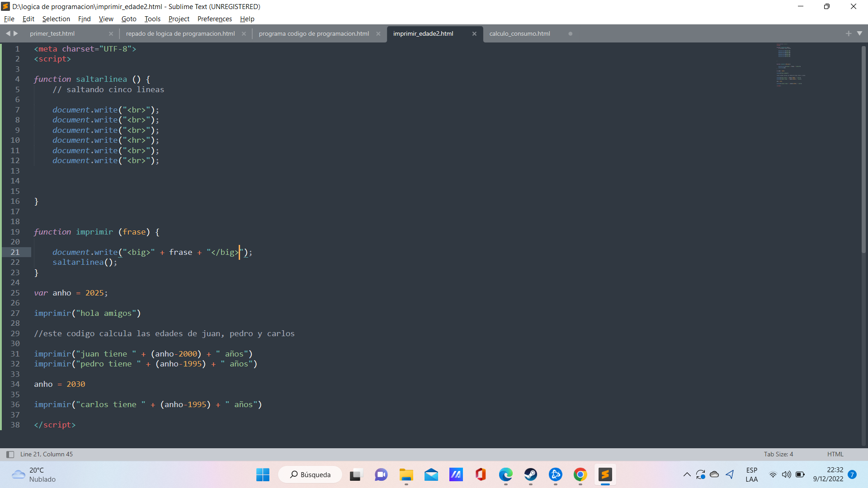
Task: Click the comment "// saltando cinco lineas"
Action: (108, 89)
